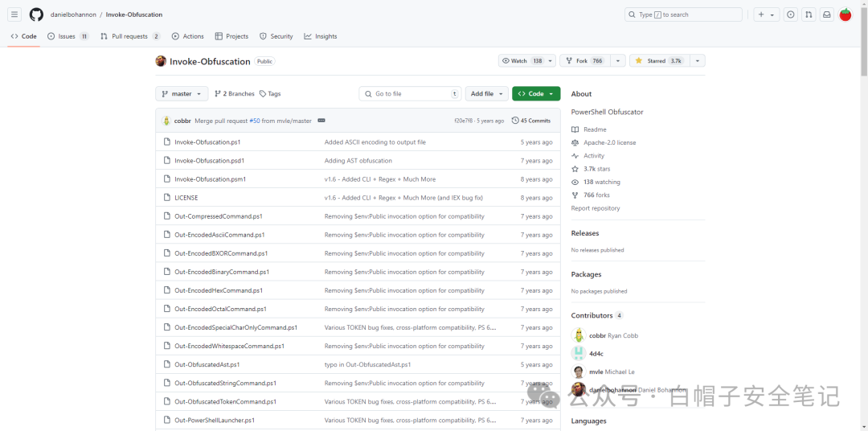Click the star icon beside 3.7k stars
This screenshot has height=431, width=868.
[x=575, y=169]
